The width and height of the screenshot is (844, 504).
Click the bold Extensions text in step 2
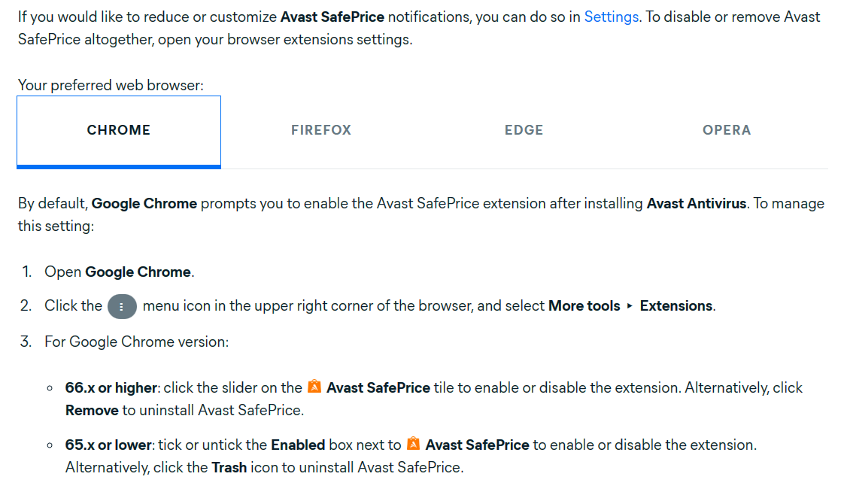676,306
